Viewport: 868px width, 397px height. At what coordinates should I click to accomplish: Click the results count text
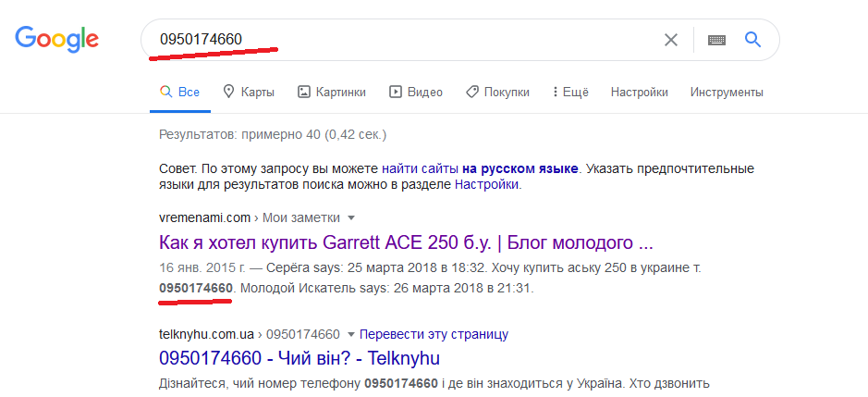[x=273, y=134]
